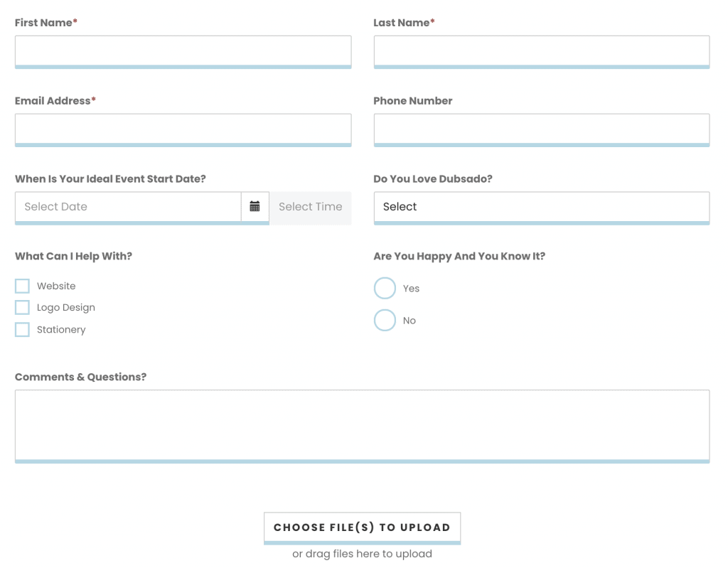Click into the First Name field

point(183,52)
